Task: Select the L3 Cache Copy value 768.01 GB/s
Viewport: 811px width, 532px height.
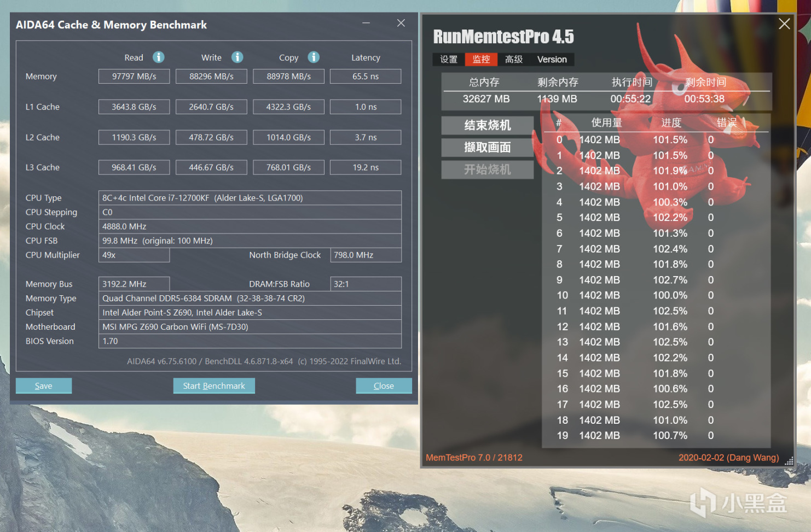Action: pyautogui.click(x=288, y=167)
